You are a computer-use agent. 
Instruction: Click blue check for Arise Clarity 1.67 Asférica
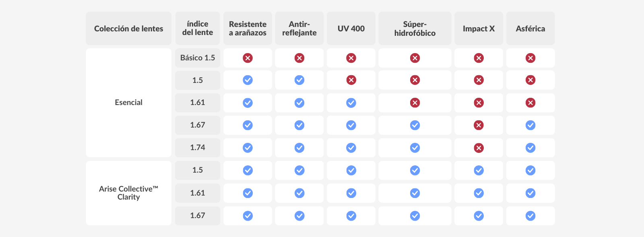pyautogui.click(x=530, y=216)
